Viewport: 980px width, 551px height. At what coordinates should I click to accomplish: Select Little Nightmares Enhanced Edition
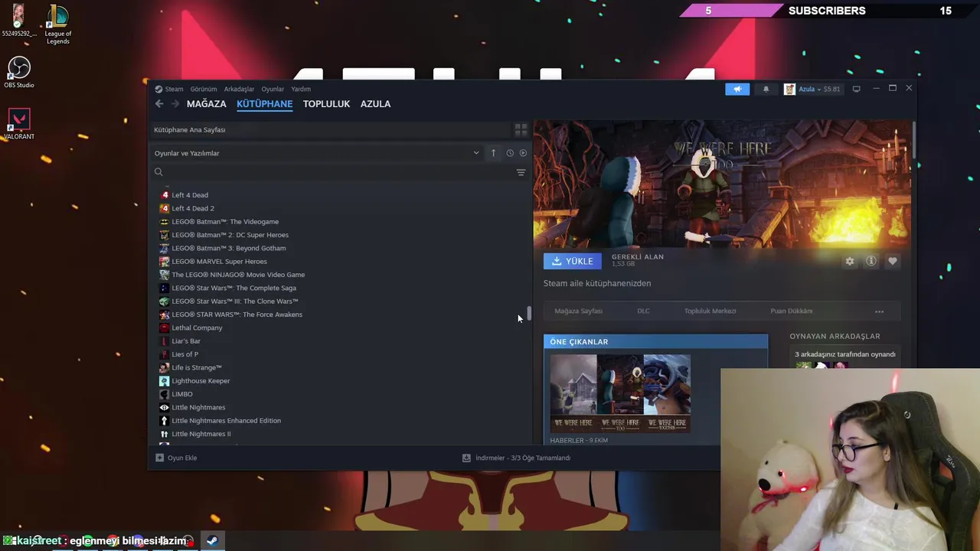tap(226, 421)
